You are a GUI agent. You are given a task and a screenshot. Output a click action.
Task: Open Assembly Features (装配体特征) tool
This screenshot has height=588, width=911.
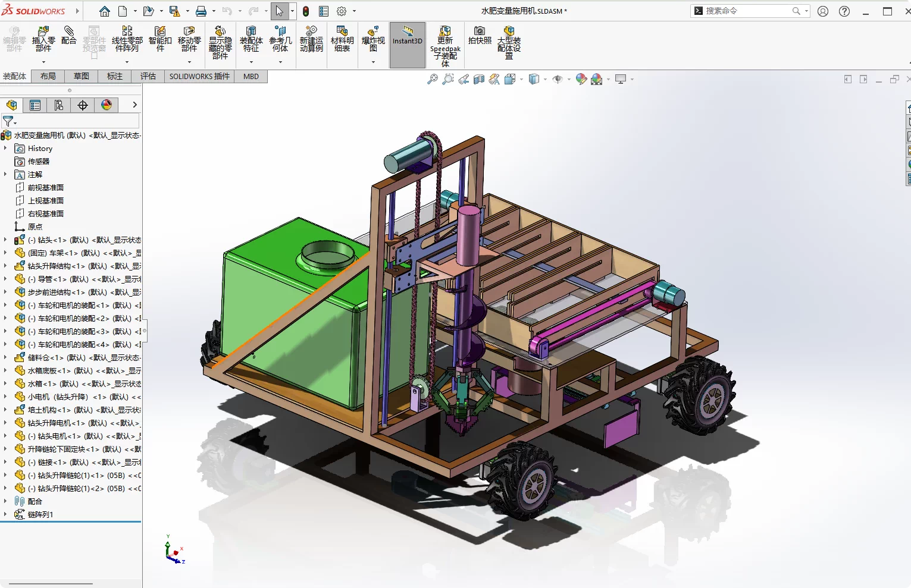[x=251, y=39]
